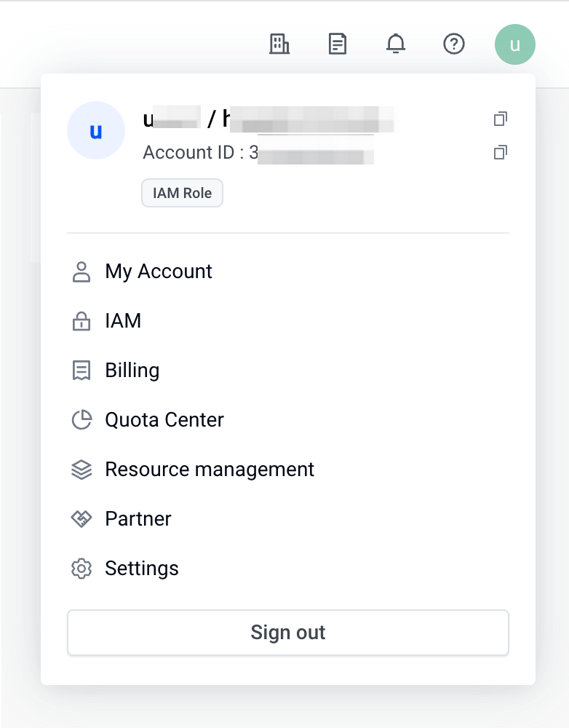Image resolution: width=569 pixels, height=728 pixels.
Task: Click the blue u profile avatar in menu
Action: 96,130
